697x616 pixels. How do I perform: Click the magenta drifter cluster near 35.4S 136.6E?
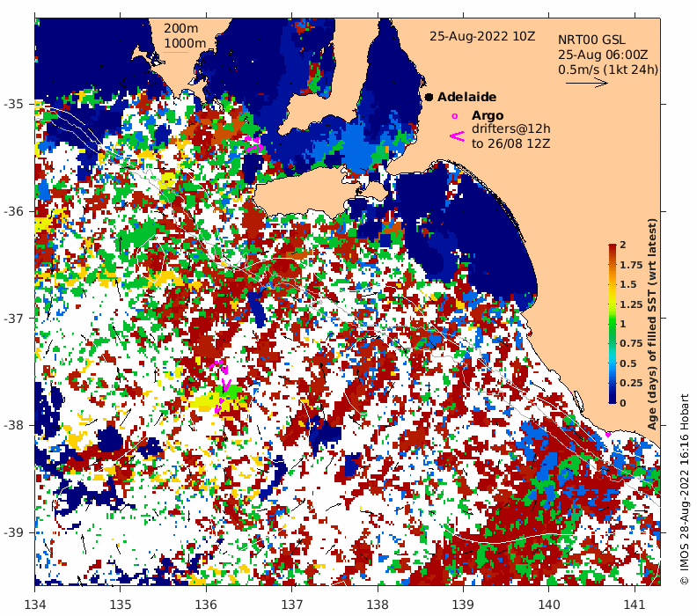[x=253, y=143]
